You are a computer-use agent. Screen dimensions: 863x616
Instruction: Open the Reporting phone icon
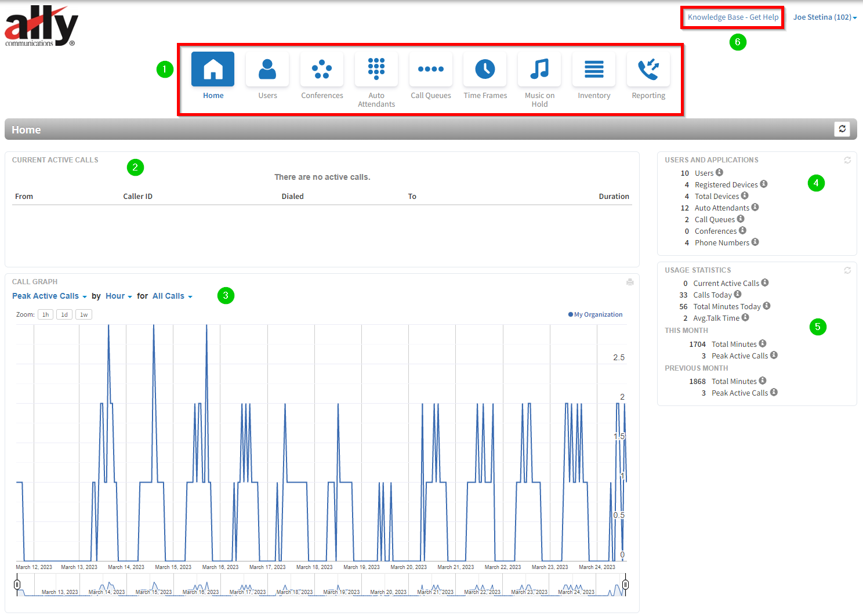pyautogui.click(x=648, y=69)
